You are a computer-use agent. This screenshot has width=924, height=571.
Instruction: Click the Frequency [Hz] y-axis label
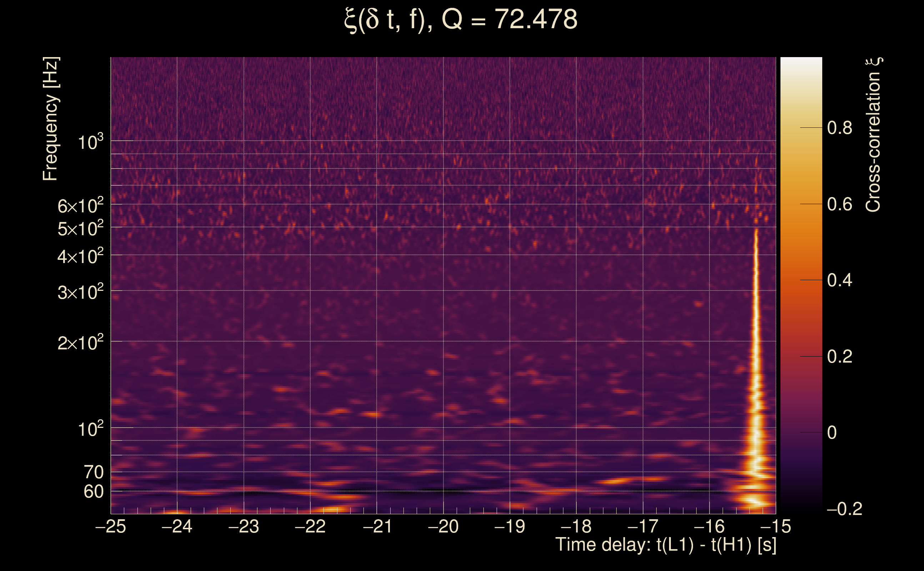click(x=51, y=119)
